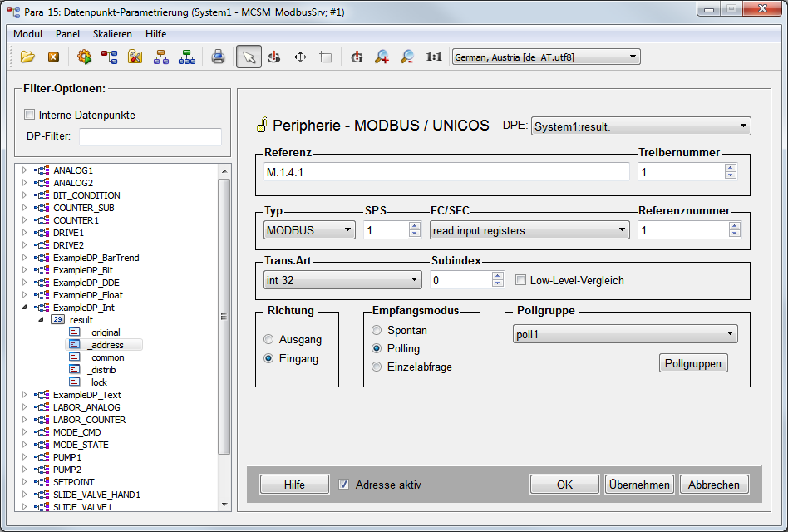Click the red-blue datapoint tree icon
The image size is (788, 532).
pyautogui.click(x=109, y=57)
